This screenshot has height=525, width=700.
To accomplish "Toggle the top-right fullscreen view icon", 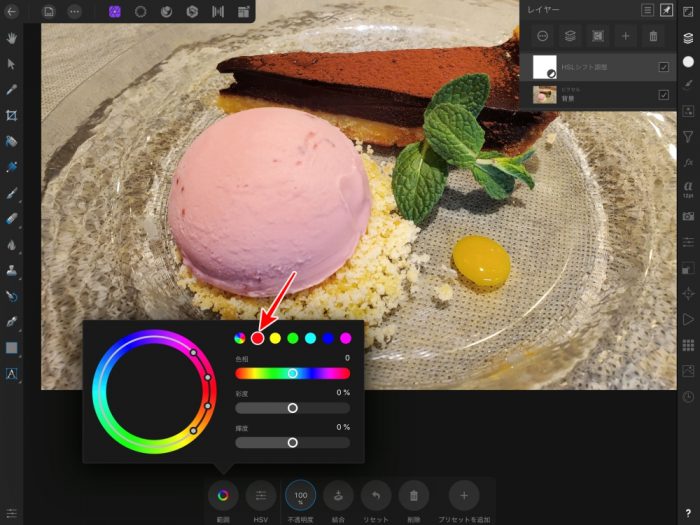I will point(688,12).
